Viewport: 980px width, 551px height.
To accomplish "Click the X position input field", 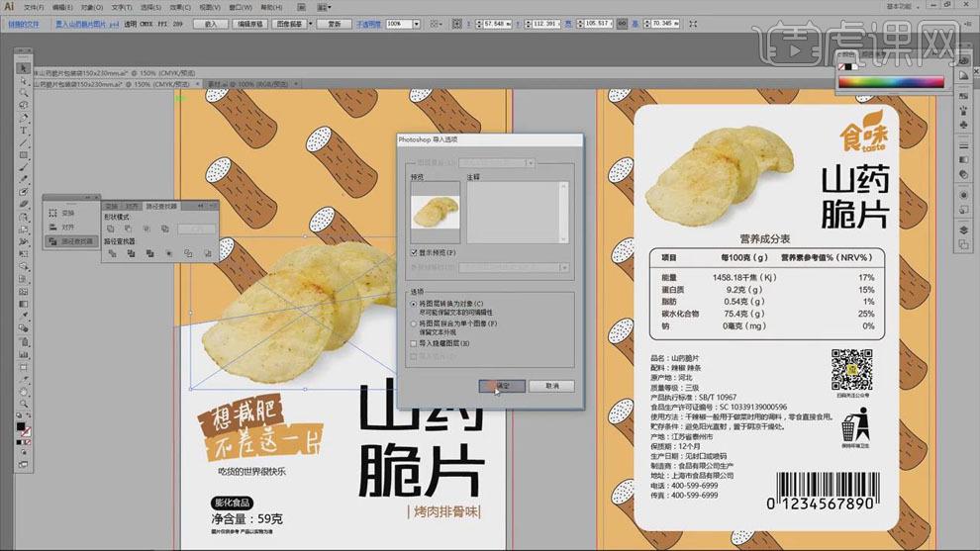I will pyautogui.click(x=497, y=24).
